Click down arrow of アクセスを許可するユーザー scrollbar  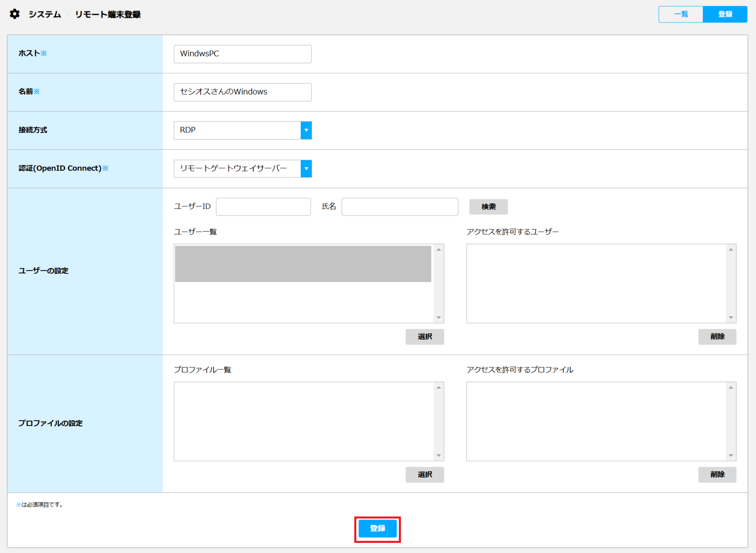coord(731,318)
